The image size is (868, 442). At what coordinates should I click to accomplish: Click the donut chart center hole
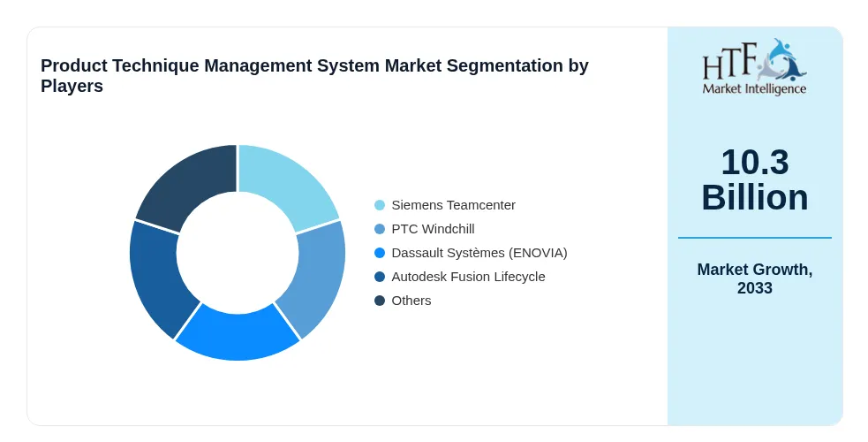click(238, 253)
